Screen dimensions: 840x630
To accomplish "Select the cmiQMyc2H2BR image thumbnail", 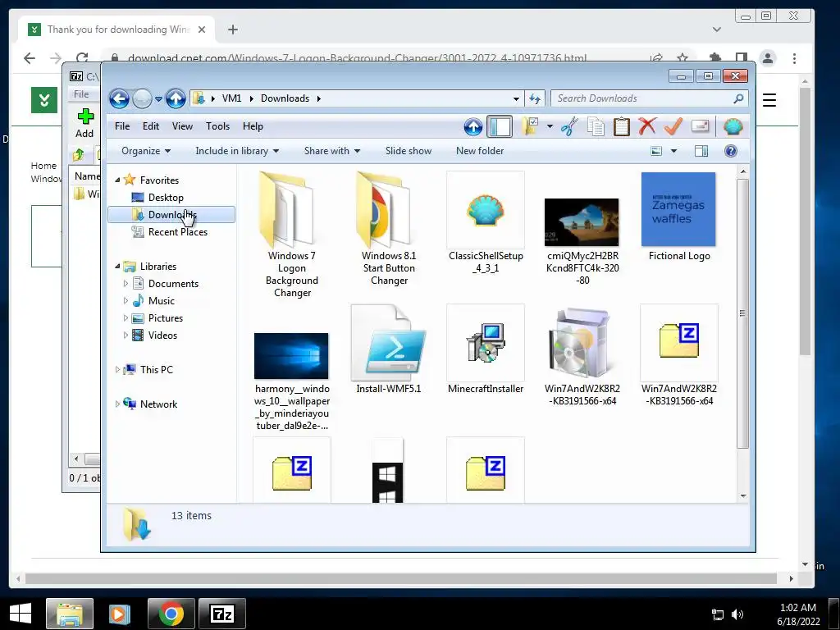I will coord(582,241).
